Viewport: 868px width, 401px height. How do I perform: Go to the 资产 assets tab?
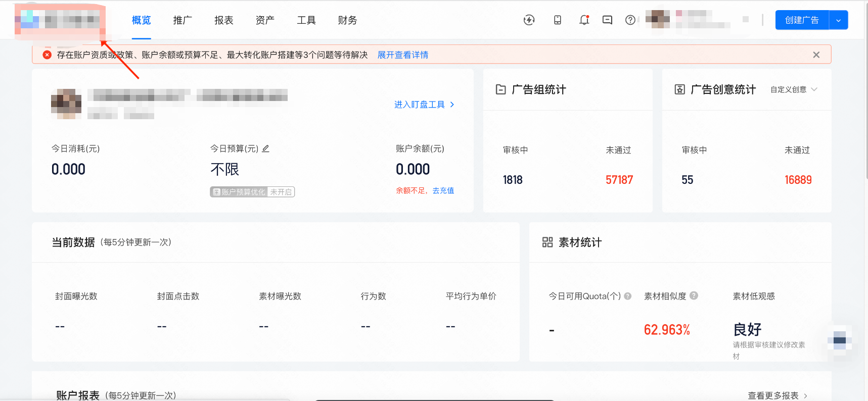coord(265,20)
